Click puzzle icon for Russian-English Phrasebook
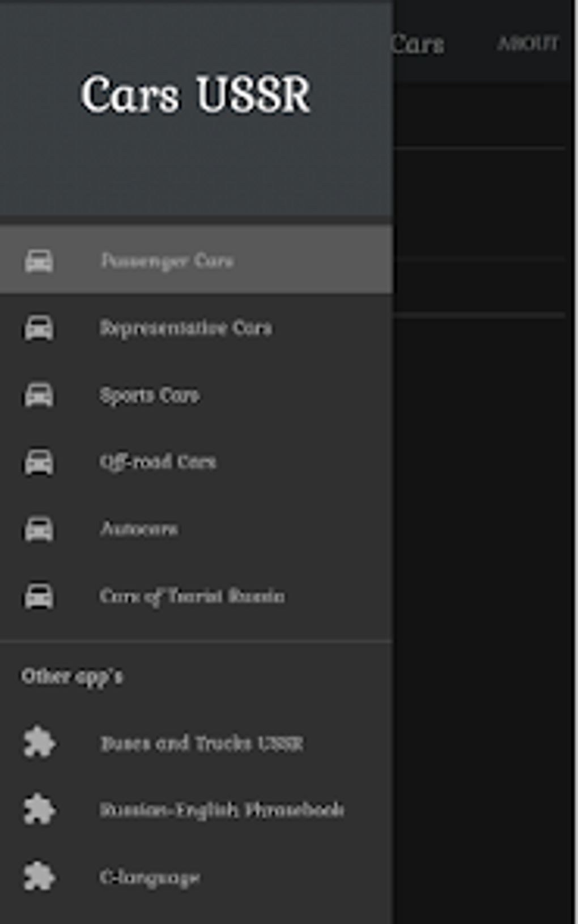 pos(39,810)
